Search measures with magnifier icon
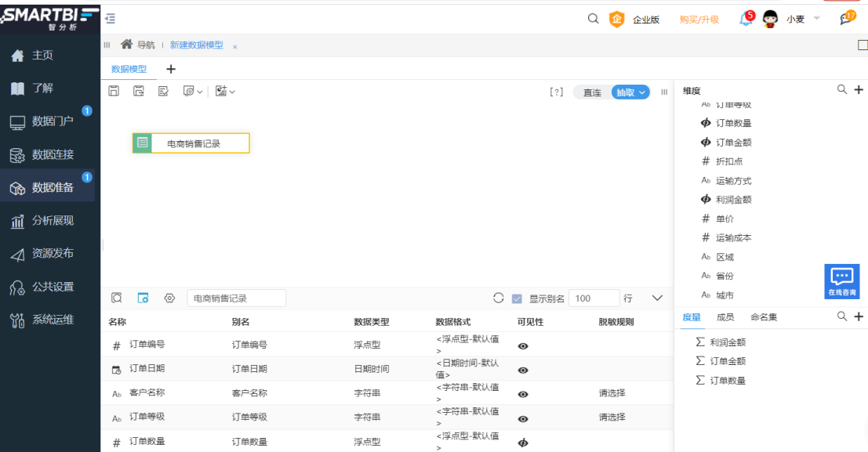 842,316
